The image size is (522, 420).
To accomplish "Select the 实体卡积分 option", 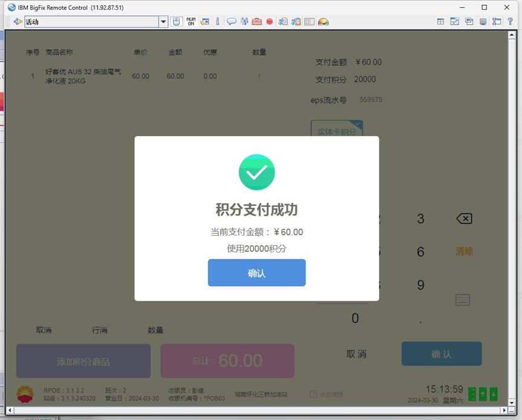I will pyautogui.click(x=336, y=131).
